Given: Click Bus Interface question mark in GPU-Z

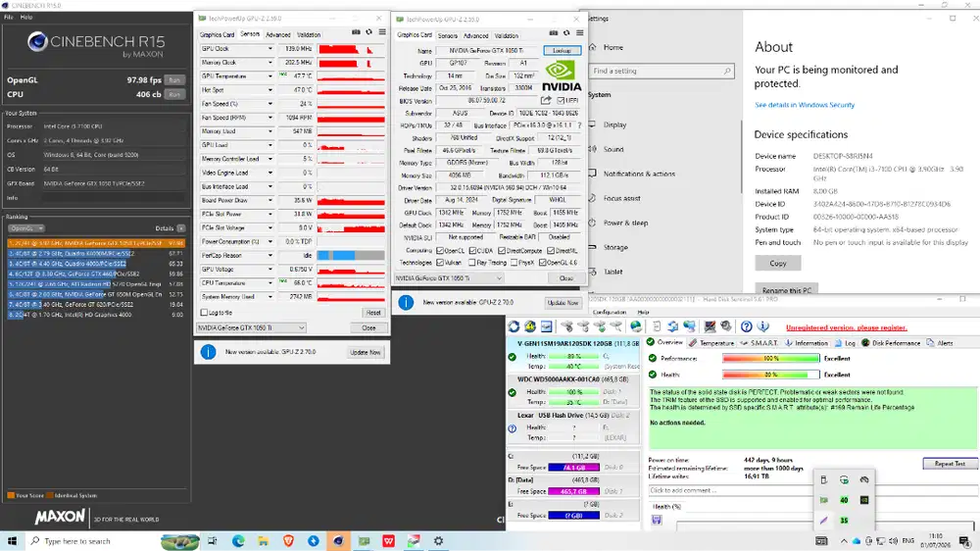Looking at the screenshot, I should (x=580, y=125).
